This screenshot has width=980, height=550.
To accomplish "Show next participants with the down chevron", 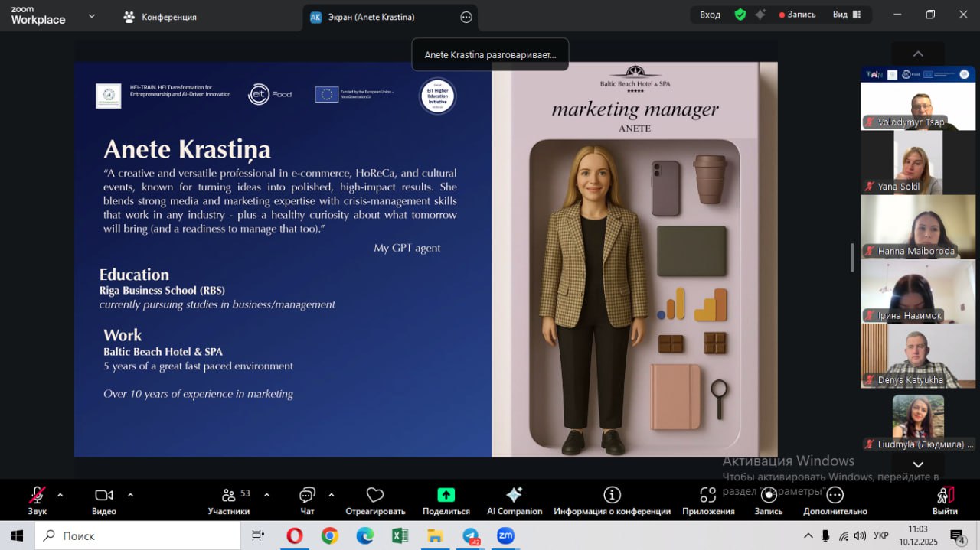I will (x=918, y=464).
